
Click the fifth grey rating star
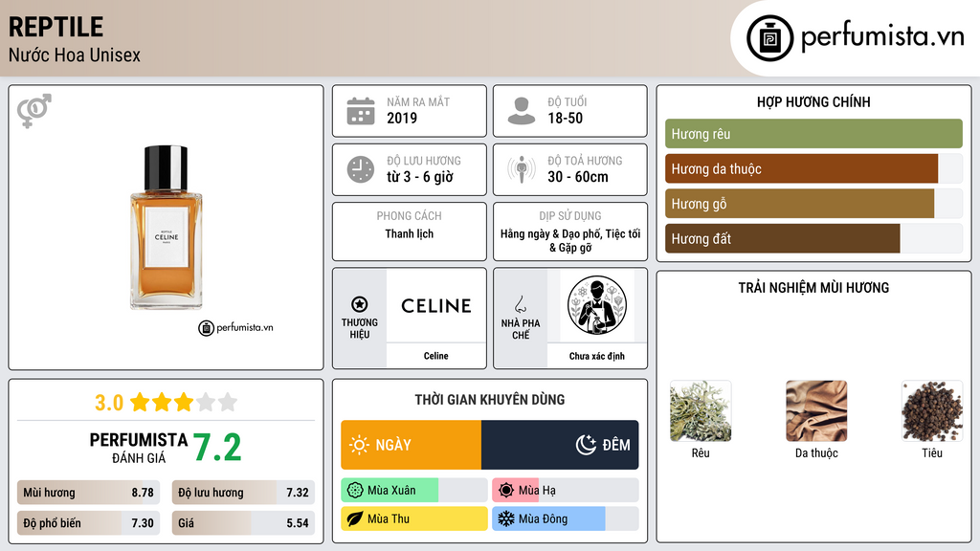pyautogui.click(x=228, y=402)
